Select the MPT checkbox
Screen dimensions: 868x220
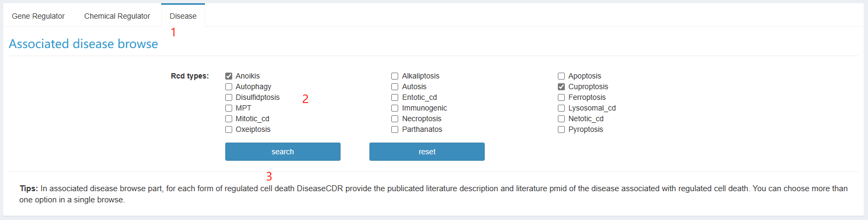[x=228, y=108]
